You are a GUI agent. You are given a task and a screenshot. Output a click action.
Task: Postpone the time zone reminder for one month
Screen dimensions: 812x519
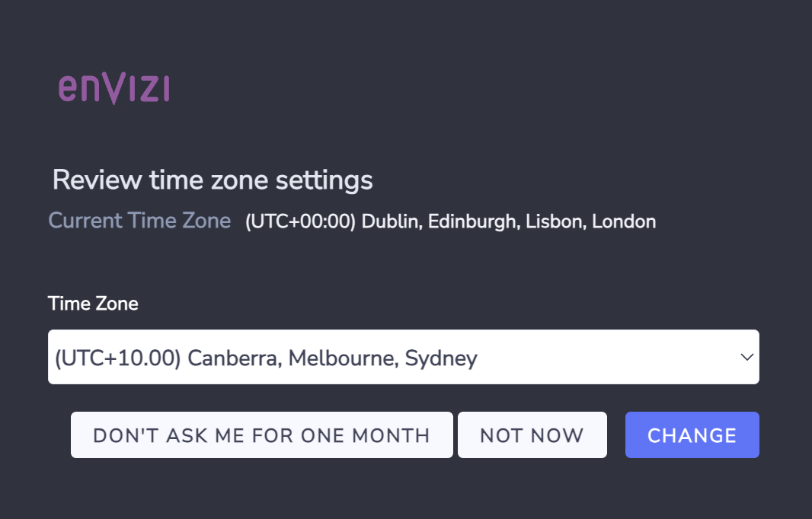click(x=261, y=435)
